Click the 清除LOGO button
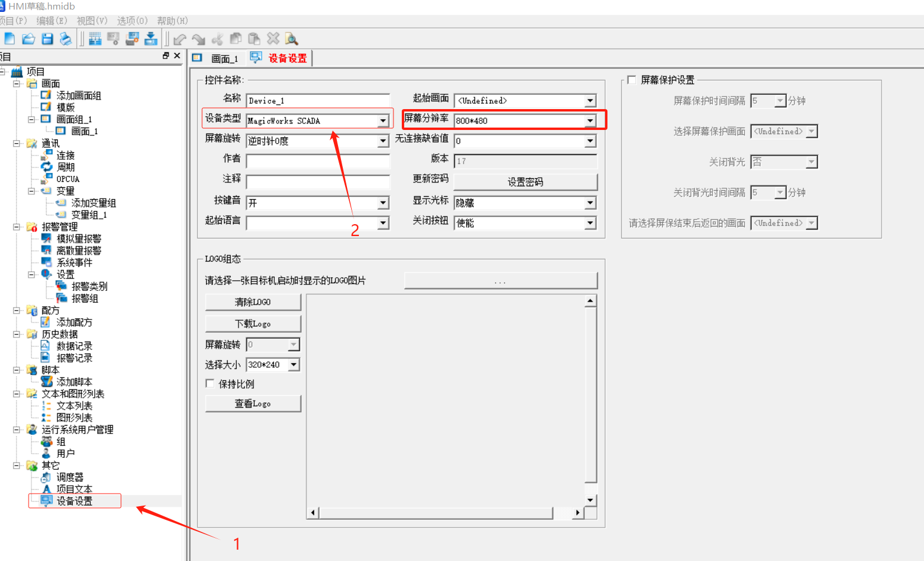 (x=253, y=302)
